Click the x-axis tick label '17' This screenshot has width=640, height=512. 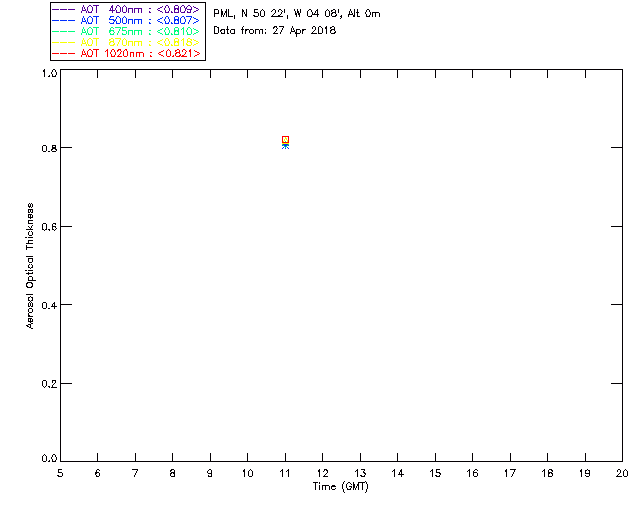click(x=510, y=473)
